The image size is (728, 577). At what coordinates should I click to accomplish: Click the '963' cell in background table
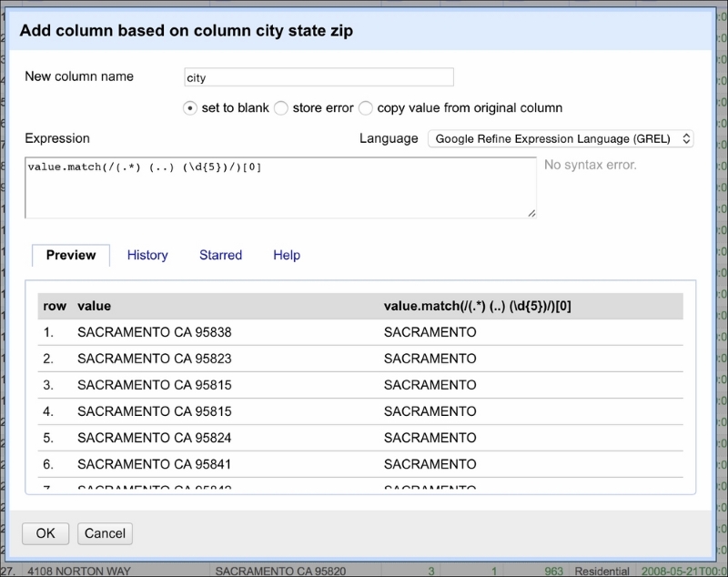click(554, 571)
